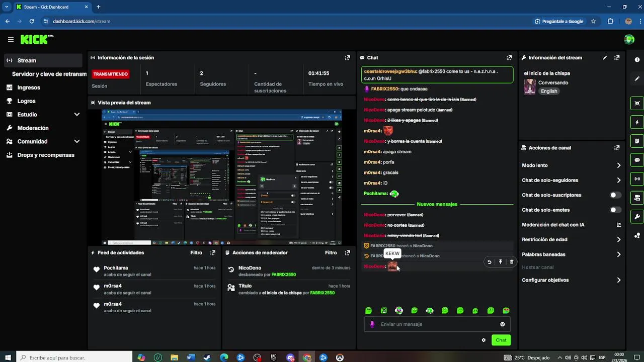Click the broadcast signal icon in right sidebar
Screen dimensions: 644x362
click(637, 178)
